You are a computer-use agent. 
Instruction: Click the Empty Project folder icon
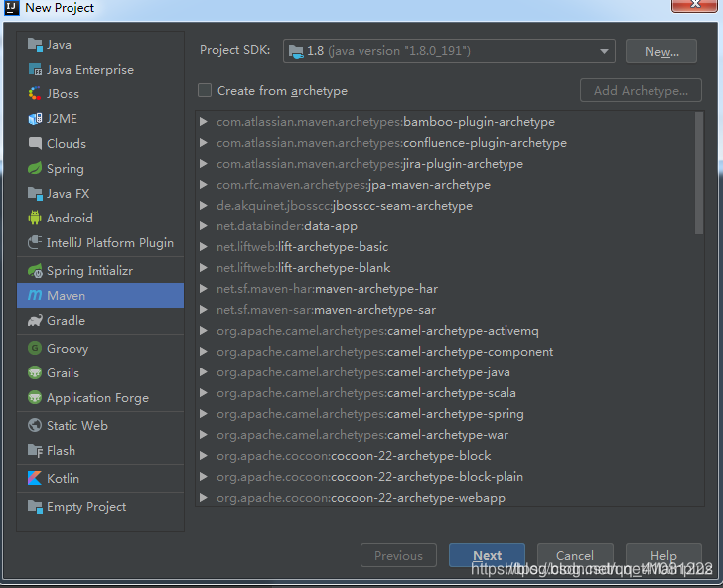[35, 506]
